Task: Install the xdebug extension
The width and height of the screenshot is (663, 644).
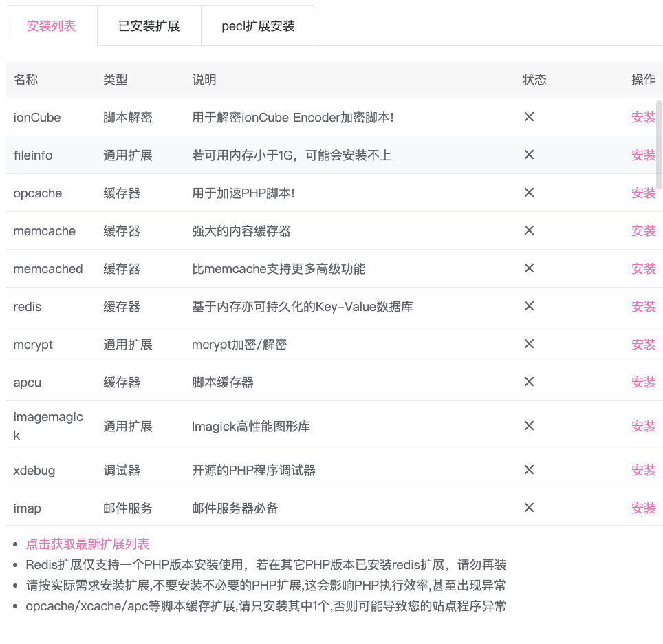Action: [644, 470]
